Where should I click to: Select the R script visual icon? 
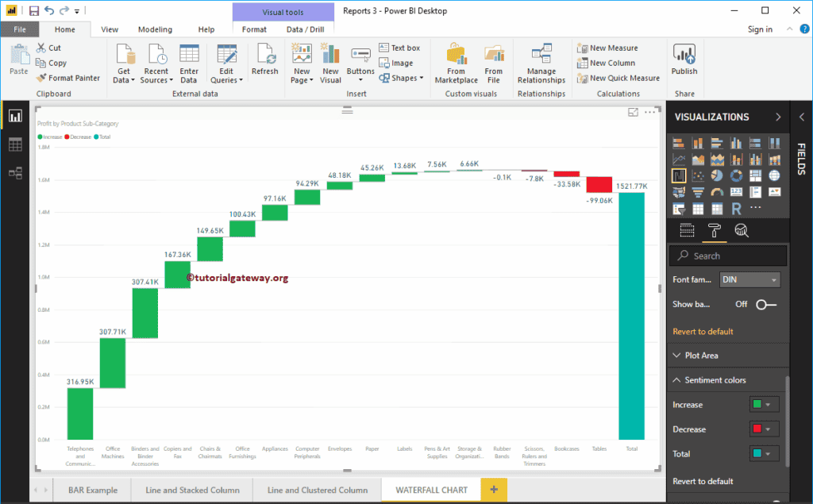(737, 209)
